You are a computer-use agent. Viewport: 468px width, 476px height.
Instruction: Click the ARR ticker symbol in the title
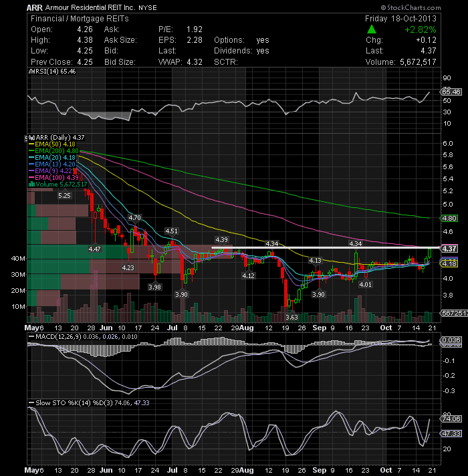click(x=34, y=7)
